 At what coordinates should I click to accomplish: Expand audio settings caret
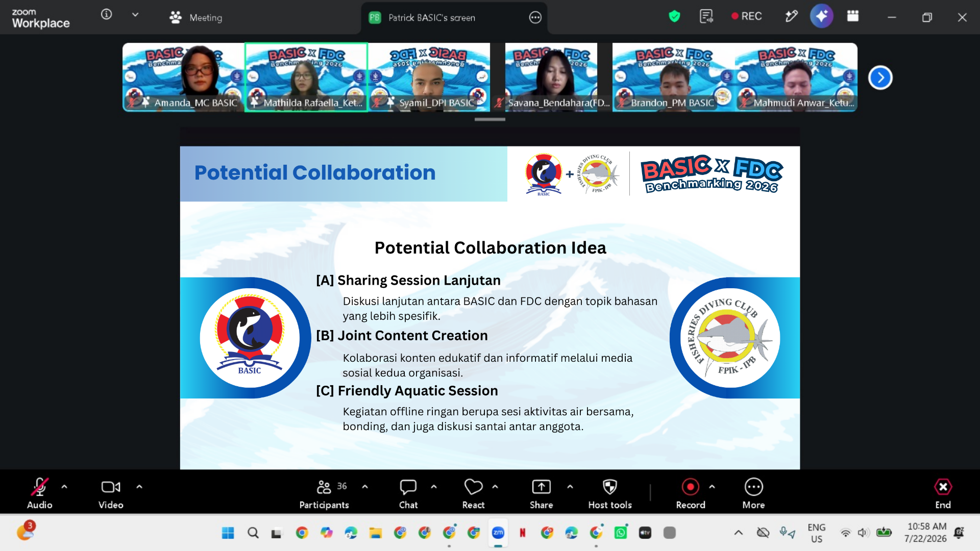(x=64, y=487)
